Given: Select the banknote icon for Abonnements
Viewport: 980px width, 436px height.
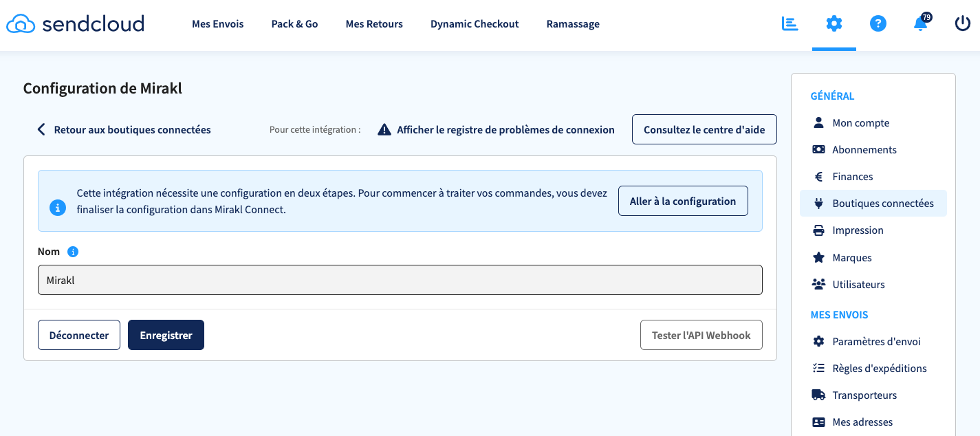Looking at the screenshot, I should [818, 149].
